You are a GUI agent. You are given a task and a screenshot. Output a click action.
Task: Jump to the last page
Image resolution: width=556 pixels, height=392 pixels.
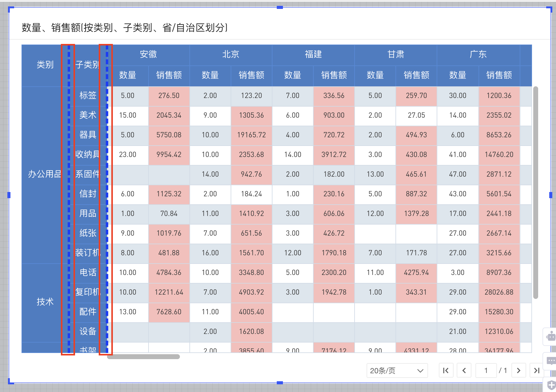point(536,370)
